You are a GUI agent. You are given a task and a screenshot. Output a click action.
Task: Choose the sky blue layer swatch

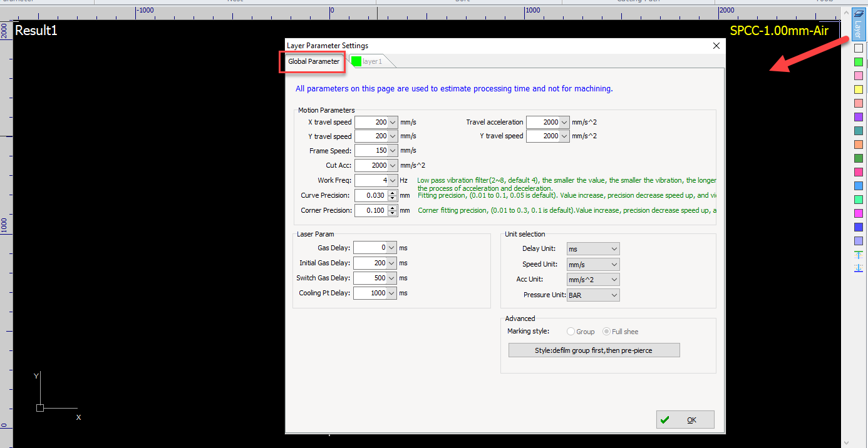(x=859, y=186)
